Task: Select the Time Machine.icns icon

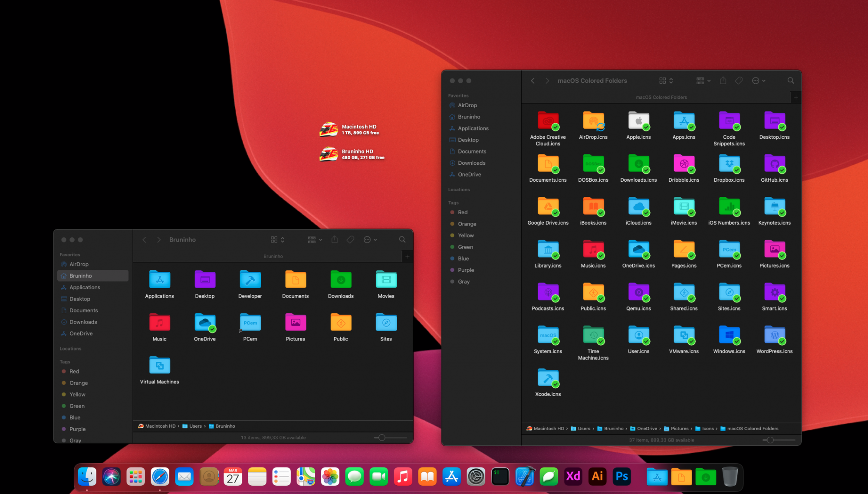Action: click(x=593, y=335)
